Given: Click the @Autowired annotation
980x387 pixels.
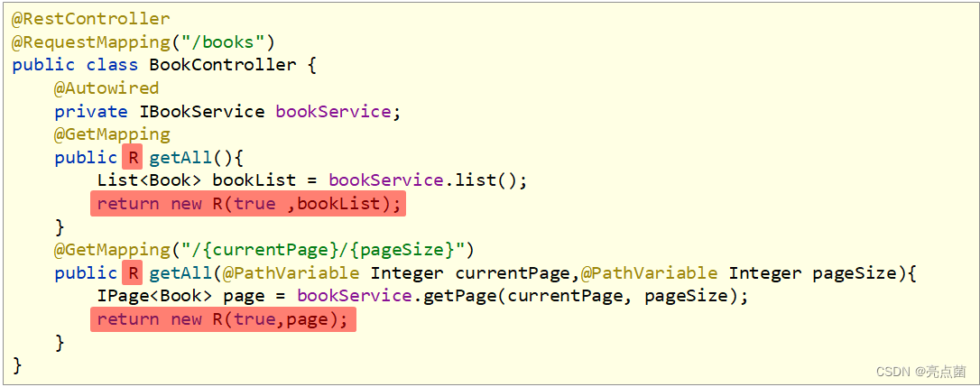Looking at the screenshot, I should tap(106, 88).
